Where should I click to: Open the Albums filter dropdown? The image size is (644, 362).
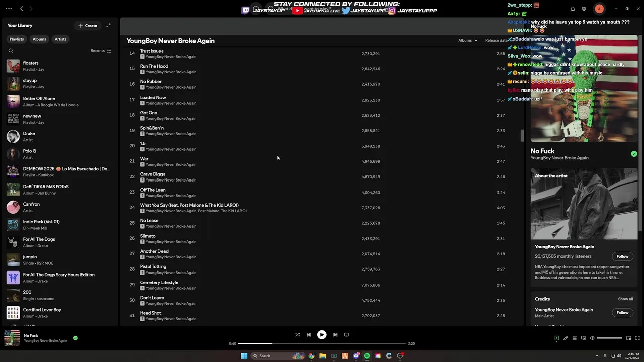click(x=468, y=40)
